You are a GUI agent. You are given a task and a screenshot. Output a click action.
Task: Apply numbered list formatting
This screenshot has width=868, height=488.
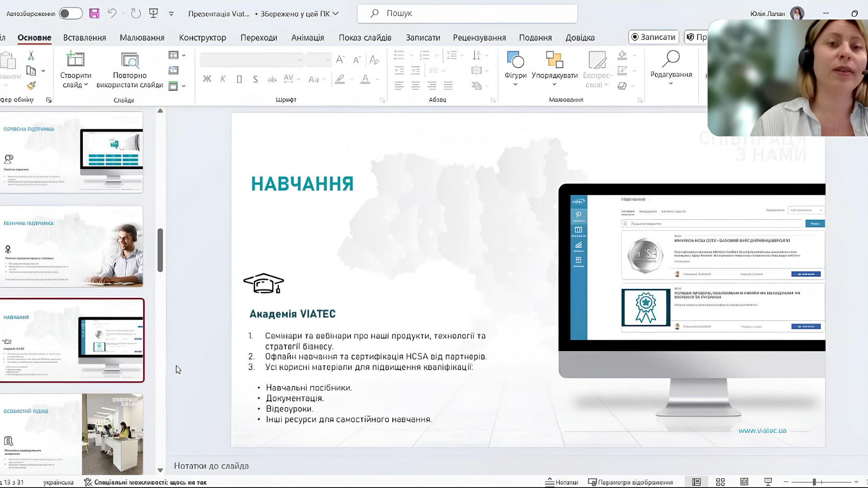425,55
